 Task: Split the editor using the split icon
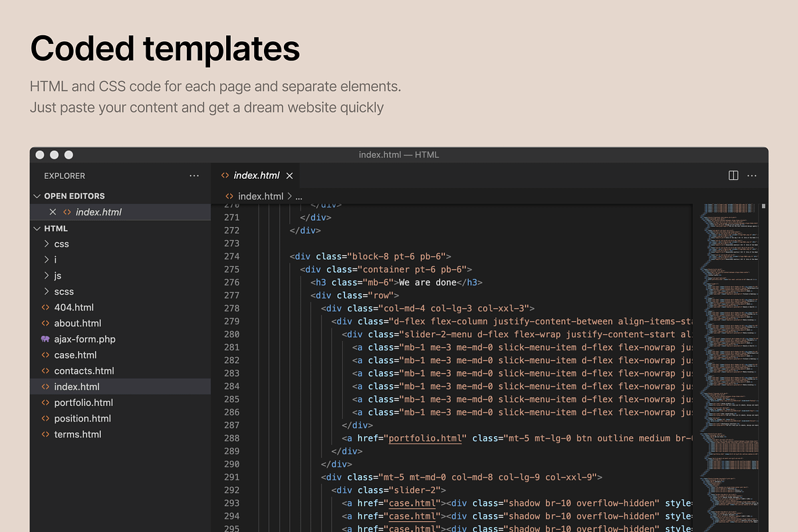click(733, 175)
